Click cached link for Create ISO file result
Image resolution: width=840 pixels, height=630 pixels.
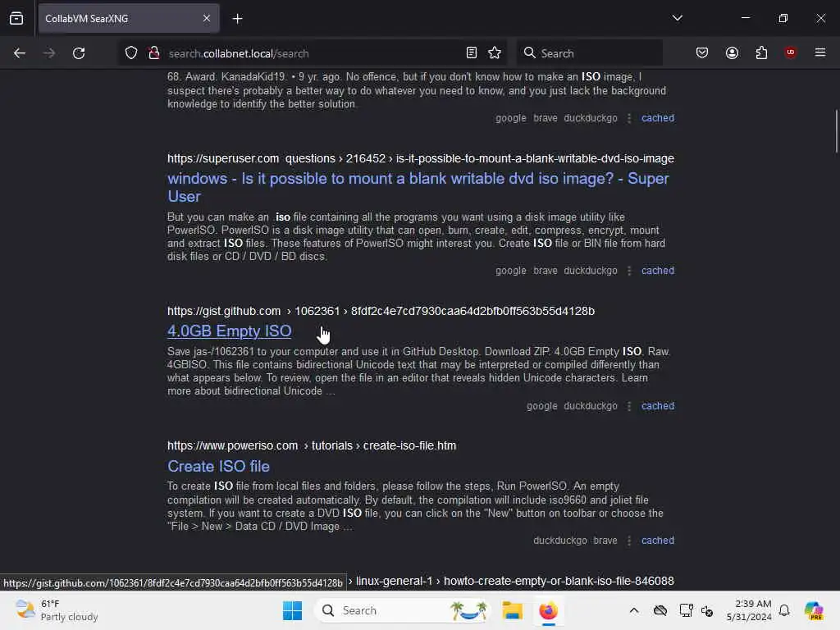pyautogui.click(x=658, y=541)
